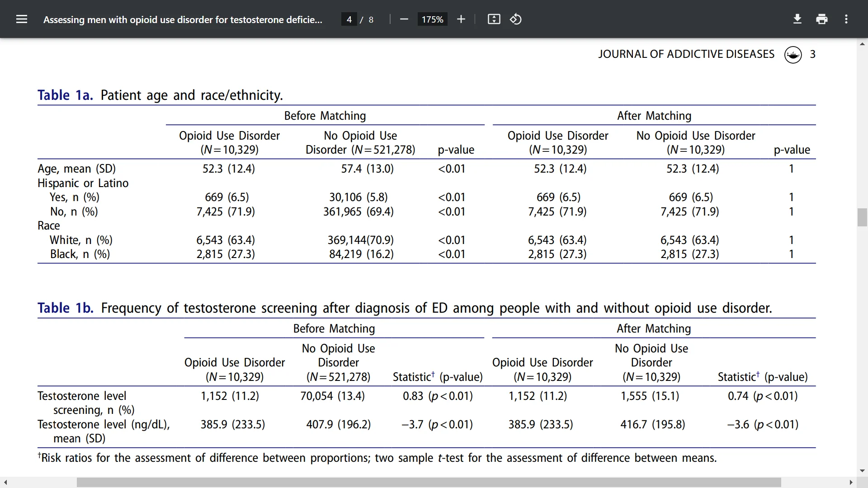
Task: Open the more actions menu
Action: coord(846,19)
